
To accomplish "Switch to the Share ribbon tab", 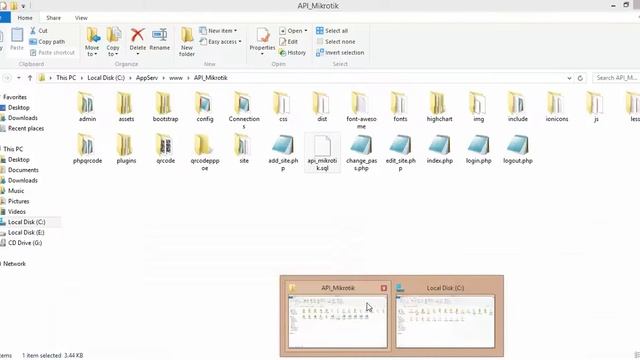I will (53, 18).
